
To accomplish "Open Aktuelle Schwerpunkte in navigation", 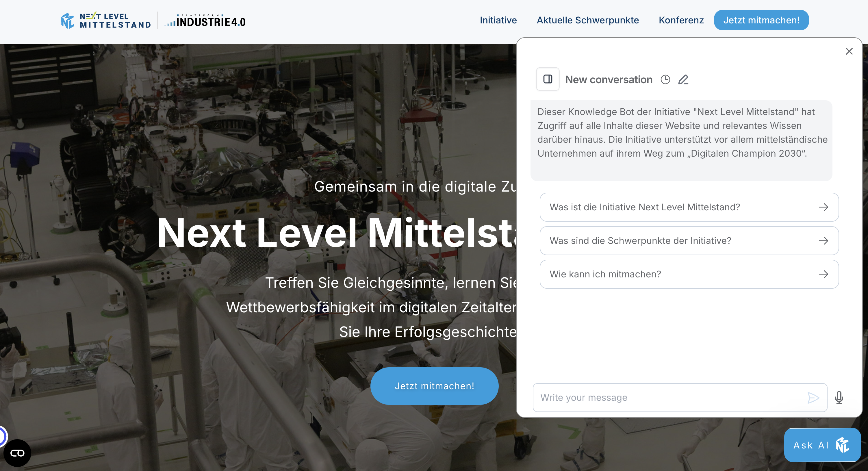I will pyautogui.click(x=588, y=20).
